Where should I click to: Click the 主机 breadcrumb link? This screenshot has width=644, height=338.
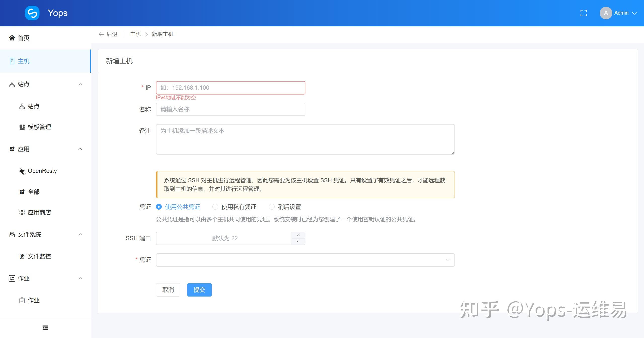135,34
